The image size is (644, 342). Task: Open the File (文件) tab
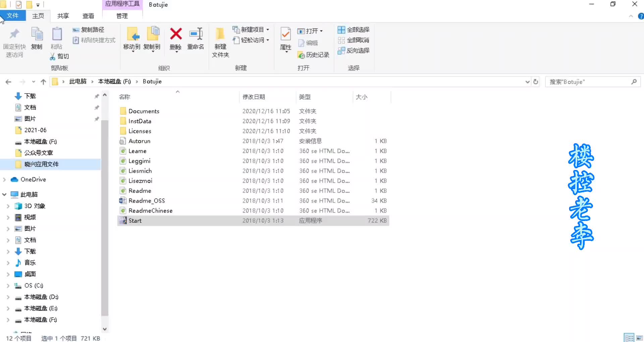(x=13, y=16)
